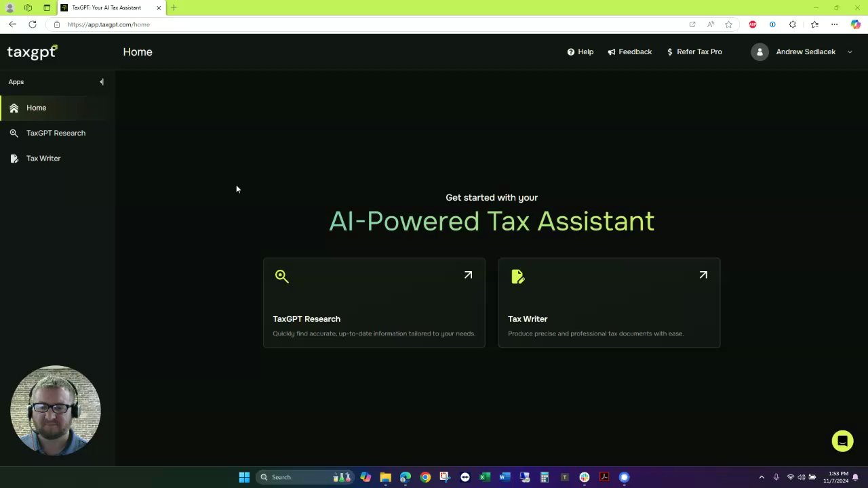868x488 pixels.
Task: Click the webcam video thumbnail
Action: tap(56, 411)
